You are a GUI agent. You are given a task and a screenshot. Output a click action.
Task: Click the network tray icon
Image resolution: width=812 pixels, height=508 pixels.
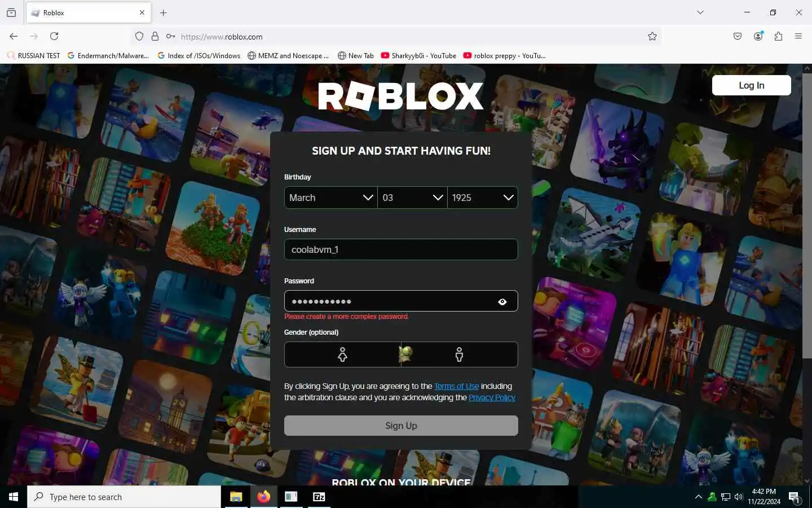726,497
